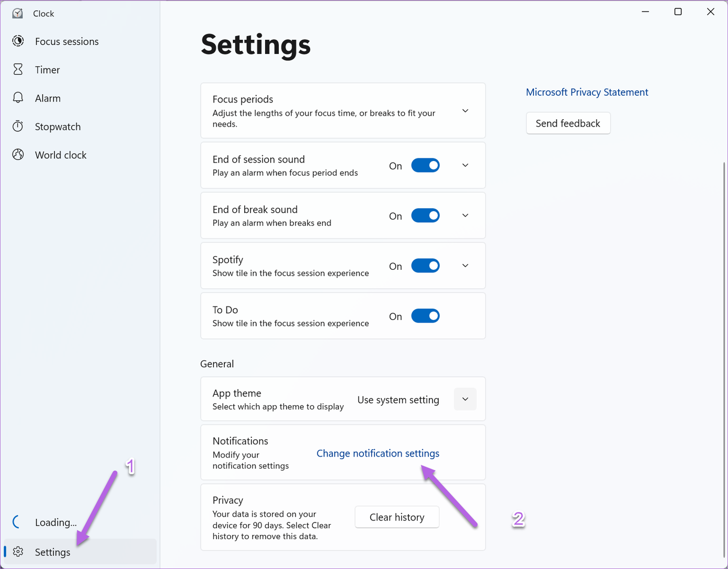Viewport: 728px width, 569px height.
Task: Select Settings label in sidebar
Action: click(52, 552)
